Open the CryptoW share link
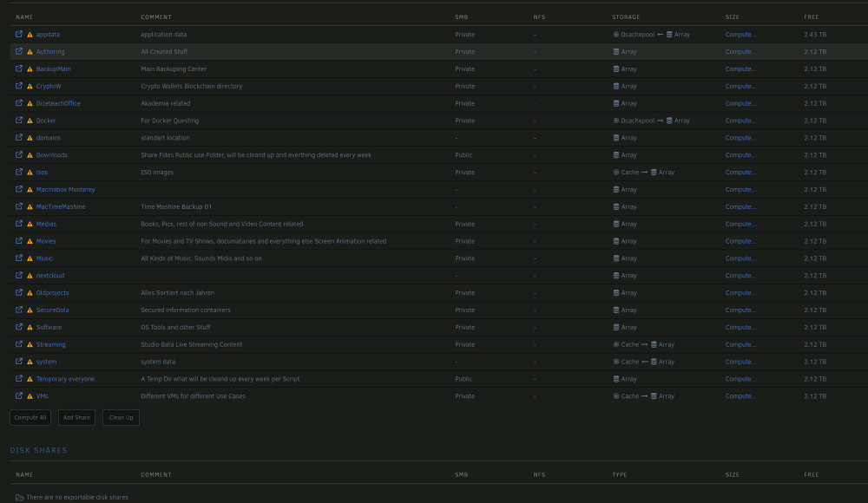This screenshot has height=503, width=868. click(x=49, y=87)
